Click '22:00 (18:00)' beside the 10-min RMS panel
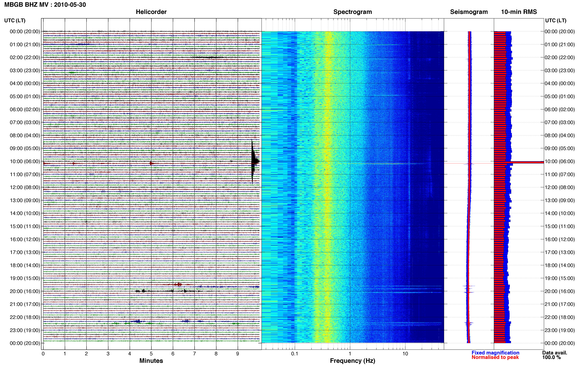The image size is (588, 368). (560, 317)
